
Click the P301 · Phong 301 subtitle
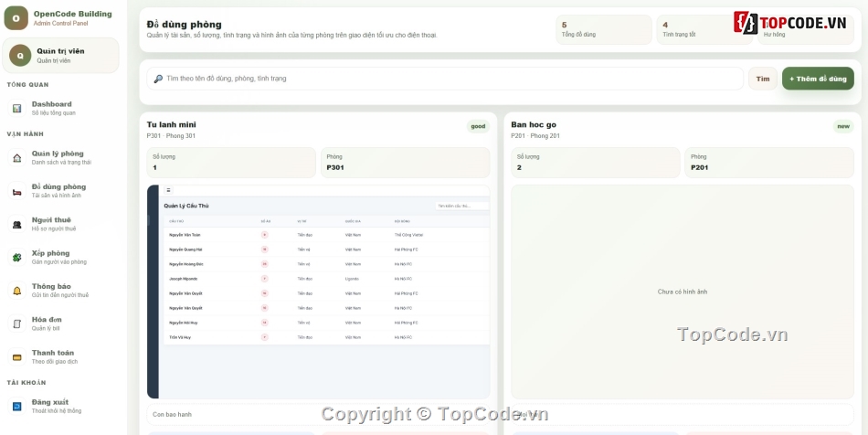click(x=171, y=135)
